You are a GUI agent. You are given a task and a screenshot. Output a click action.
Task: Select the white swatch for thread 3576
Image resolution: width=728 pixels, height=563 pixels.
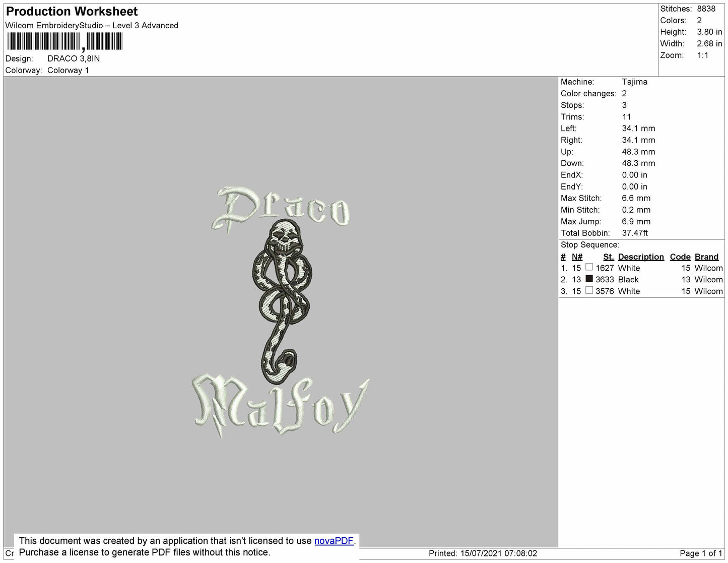(x=589, y=290)
